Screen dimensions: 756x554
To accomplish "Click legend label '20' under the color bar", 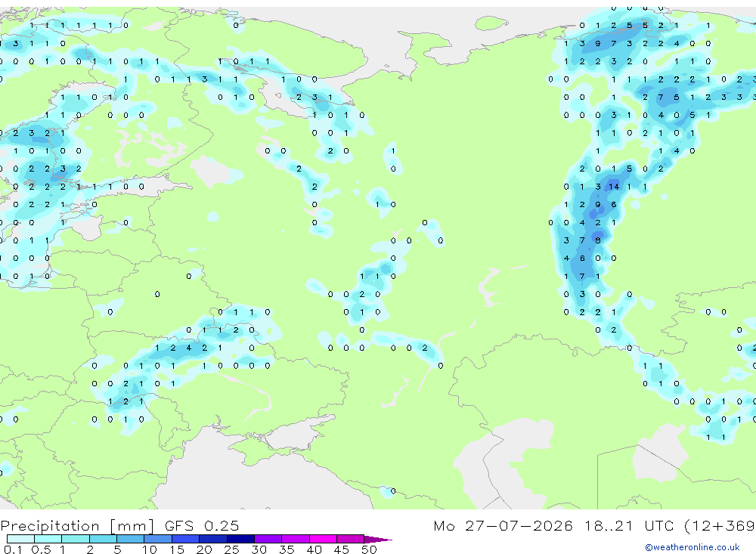I will click(204, 549).
